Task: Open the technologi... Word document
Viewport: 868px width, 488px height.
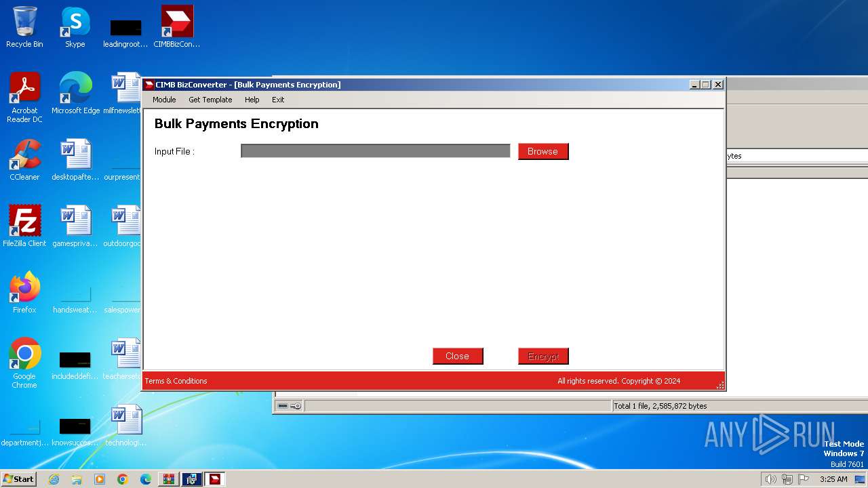Action: 126,426
